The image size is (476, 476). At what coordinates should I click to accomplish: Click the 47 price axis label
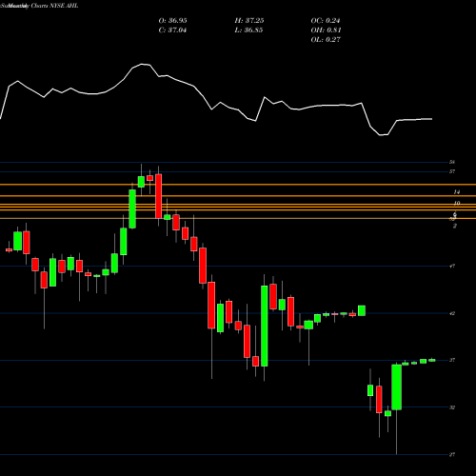pos(452,266)
